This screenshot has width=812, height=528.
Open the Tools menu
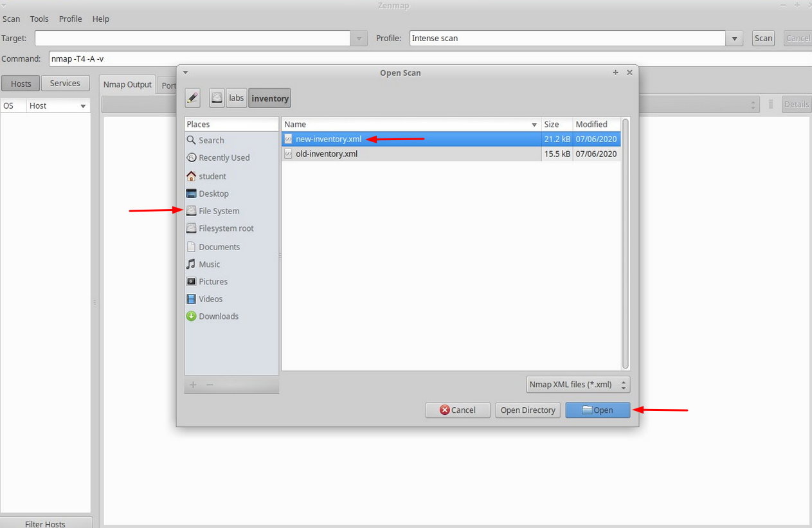(39, 19)
